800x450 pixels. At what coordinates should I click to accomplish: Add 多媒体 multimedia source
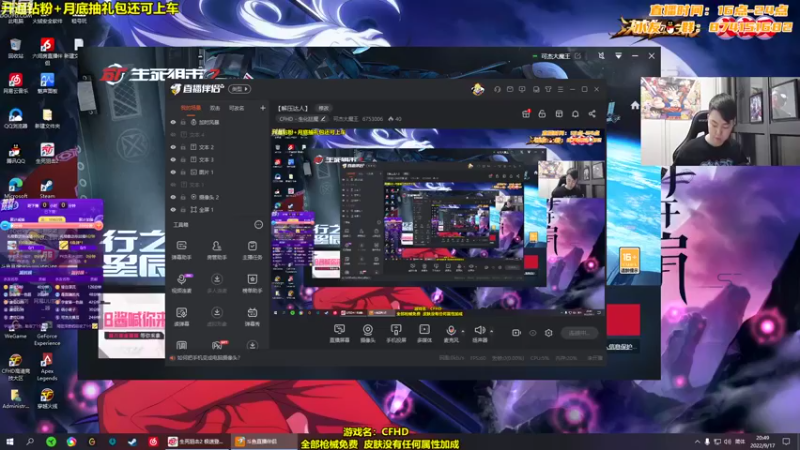tap(424, 333)
